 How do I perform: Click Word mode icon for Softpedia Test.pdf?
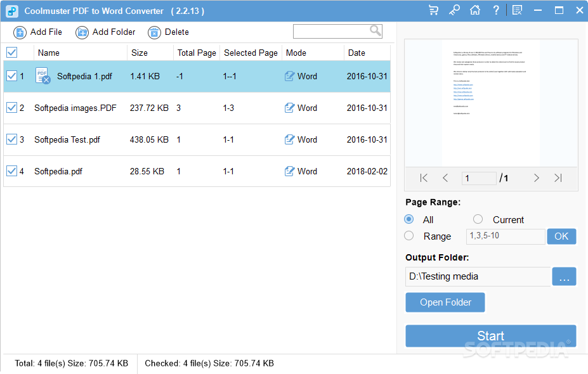pyautogui.click(x=289, y=140)
